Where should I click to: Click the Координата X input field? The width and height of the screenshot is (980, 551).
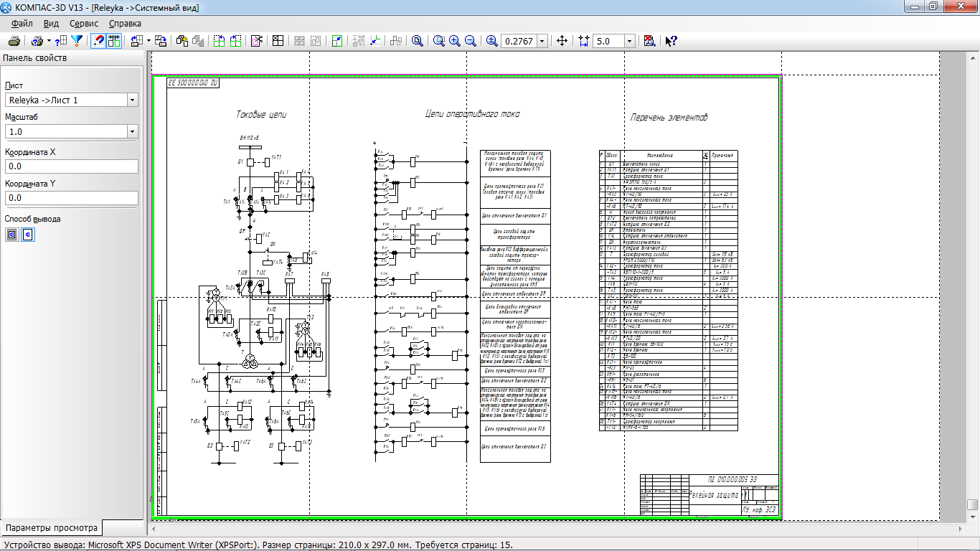coord(71,166)
